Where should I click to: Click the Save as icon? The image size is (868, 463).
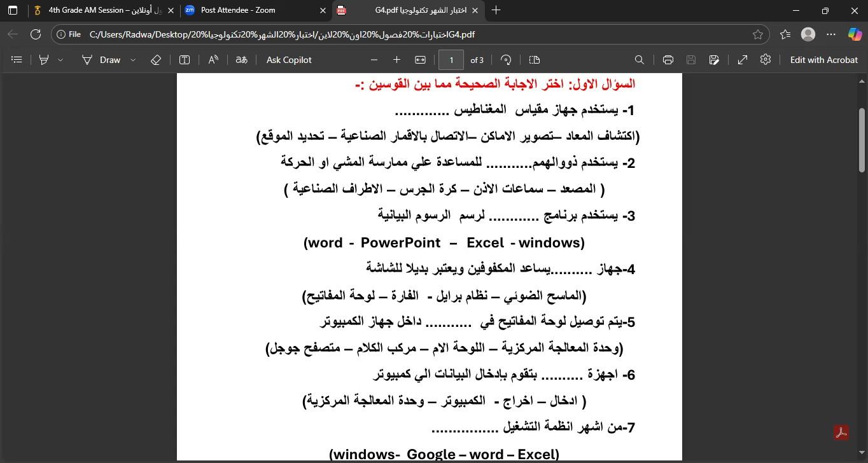(x=714, y=60)
